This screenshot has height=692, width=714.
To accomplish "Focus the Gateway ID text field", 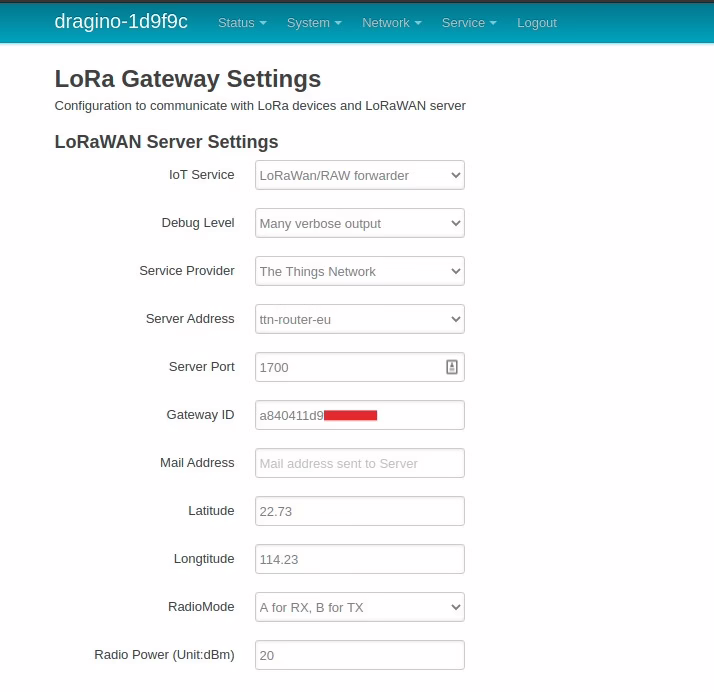I will tap(360, 415).
